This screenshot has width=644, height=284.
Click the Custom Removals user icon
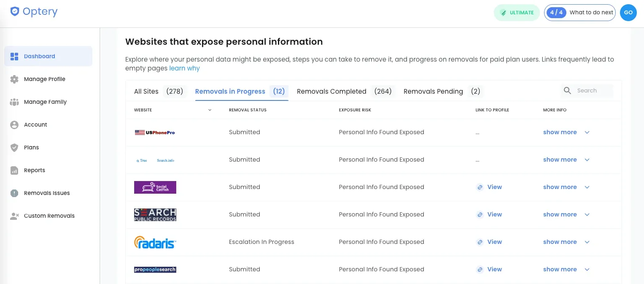point(14,216)
